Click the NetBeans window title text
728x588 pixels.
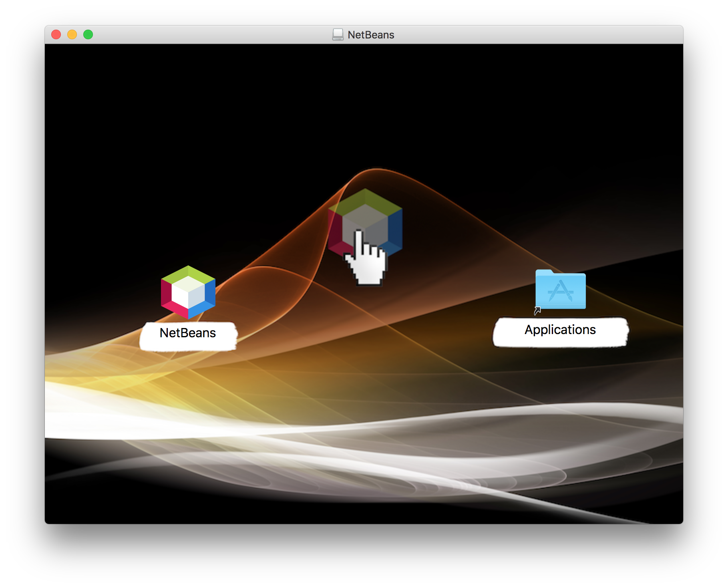pos(371,35)
